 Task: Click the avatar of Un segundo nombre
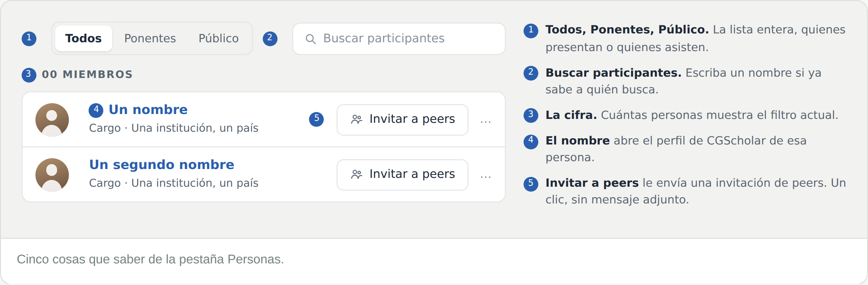point(52,175)
